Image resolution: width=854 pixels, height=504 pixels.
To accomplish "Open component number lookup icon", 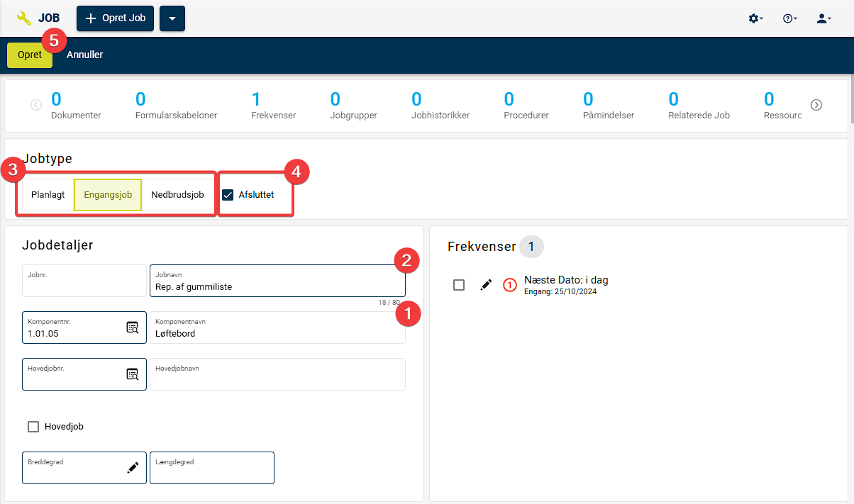I will coord(133,327).
